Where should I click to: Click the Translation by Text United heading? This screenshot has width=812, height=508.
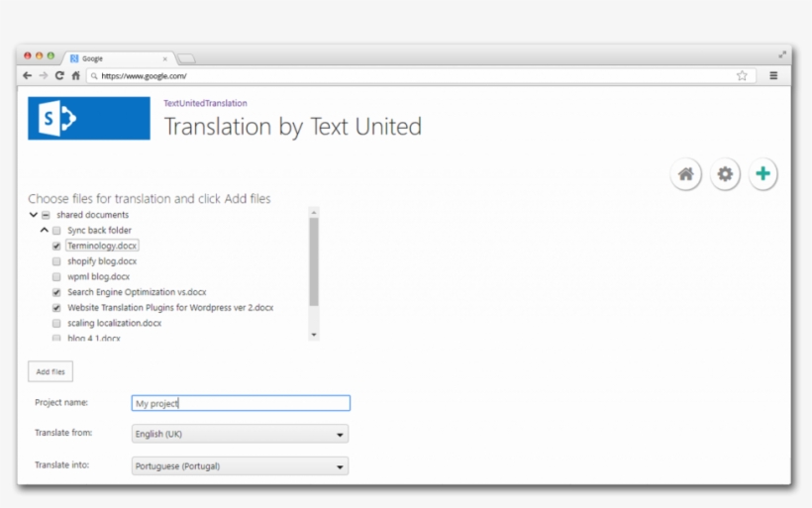pos(292,127)
